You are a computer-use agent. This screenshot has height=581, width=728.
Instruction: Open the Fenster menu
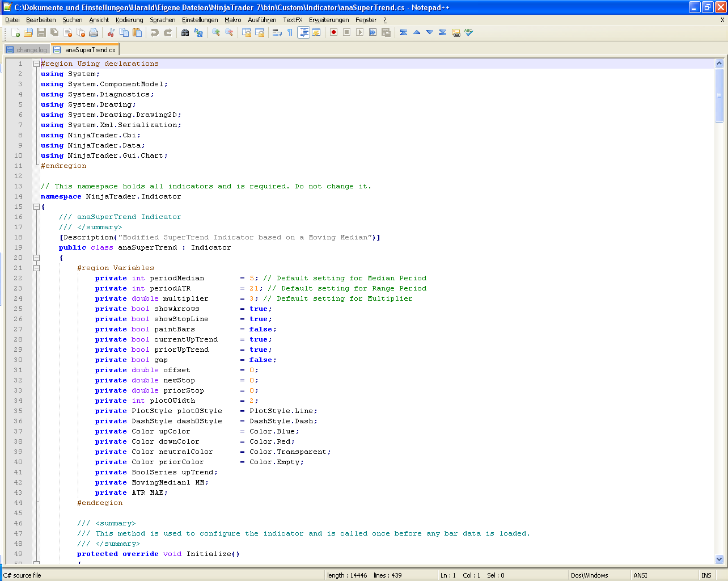pos(366,20)
